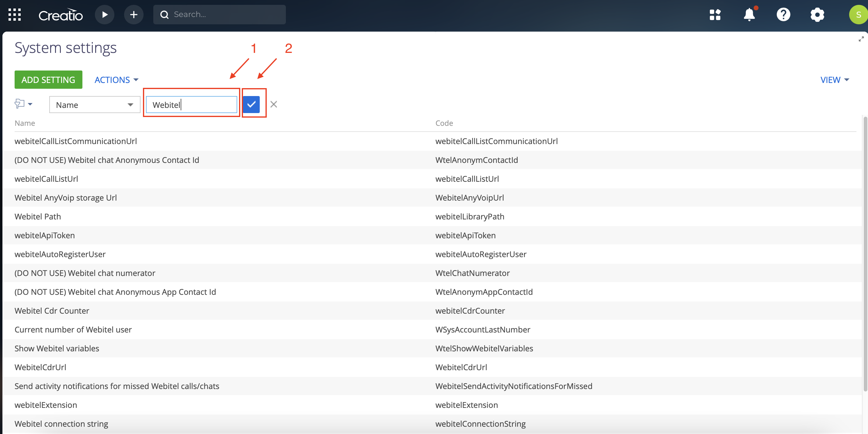This screenshot has height=434, width=868.
Task: Open the notifications bell
Action: tap(749, 15)
